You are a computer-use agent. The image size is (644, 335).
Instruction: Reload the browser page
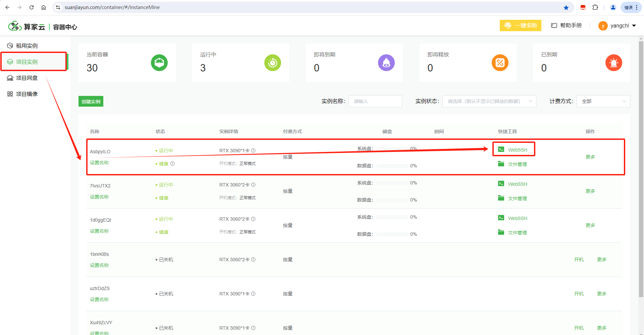(32, 7)
